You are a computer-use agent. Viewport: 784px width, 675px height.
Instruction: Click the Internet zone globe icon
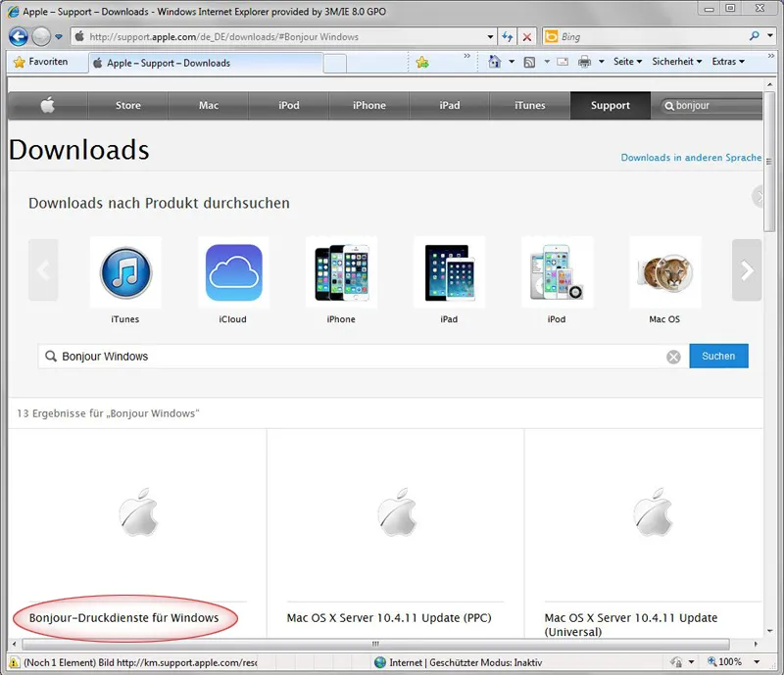(380, 662)
